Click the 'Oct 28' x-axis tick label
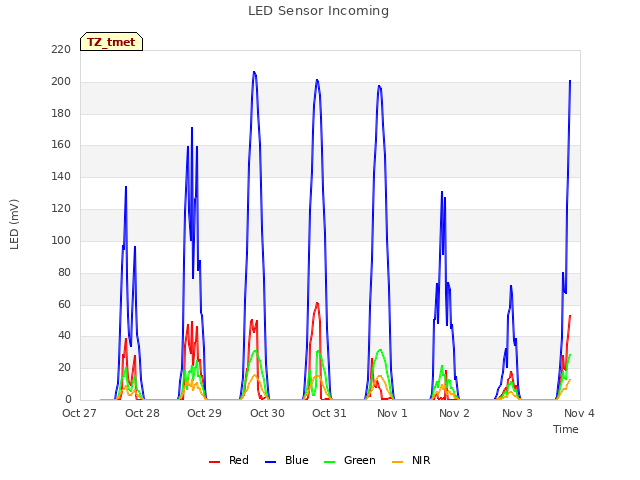This screenshot has height=480, width=640. [x=142, y=413]
